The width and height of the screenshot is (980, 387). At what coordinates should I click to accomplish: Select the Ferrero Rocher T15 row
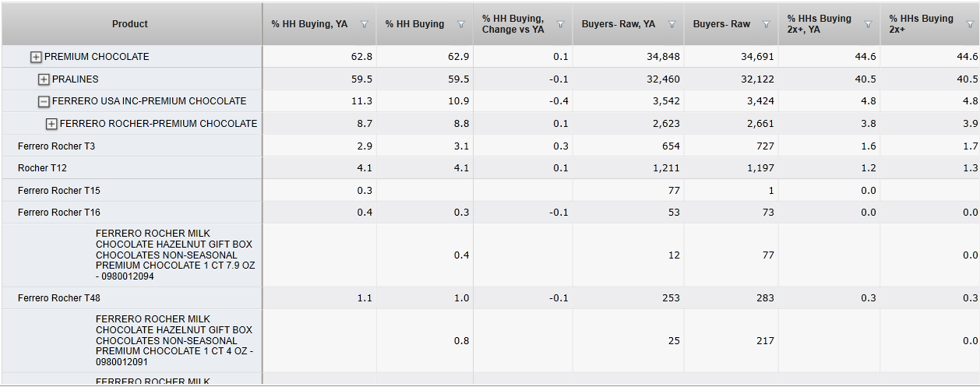tap(58, 191)
